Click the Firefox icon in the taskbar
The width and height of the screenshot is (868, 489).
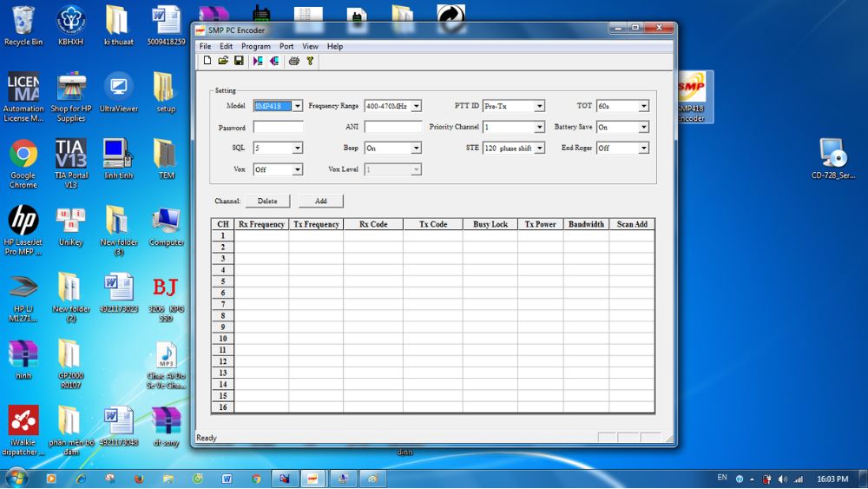138,479
